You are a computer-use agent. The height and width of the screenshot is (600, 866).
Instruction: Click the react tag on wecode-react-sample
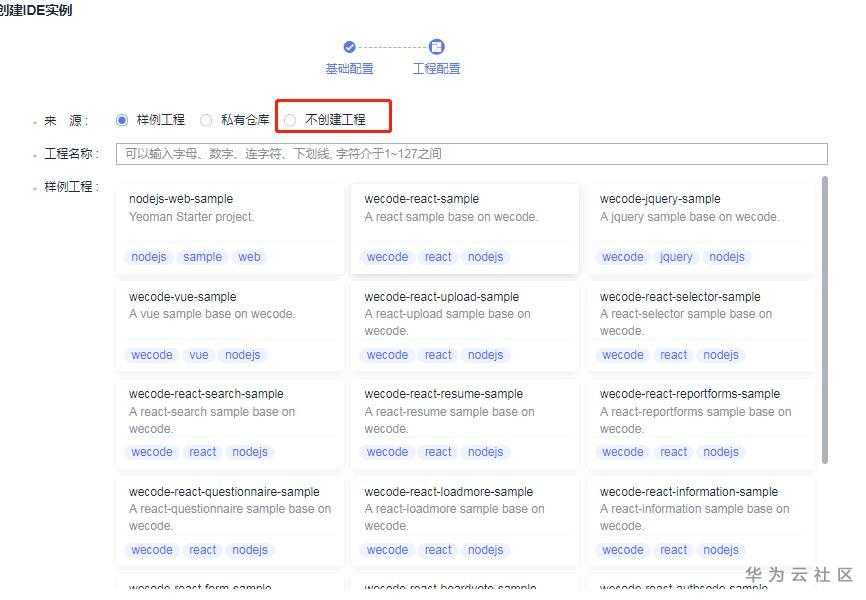pos(438,257)
